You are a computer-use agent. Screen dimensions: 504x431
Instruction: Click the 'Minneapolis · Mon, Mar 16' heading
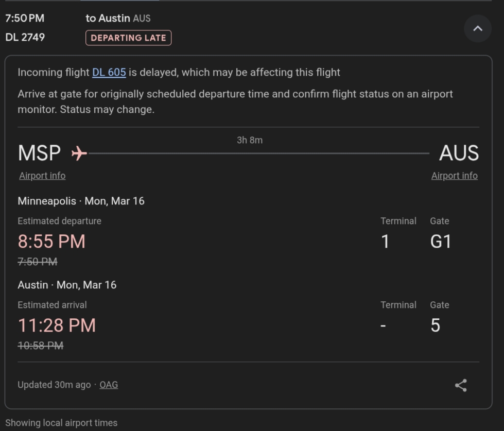point(81,201)
